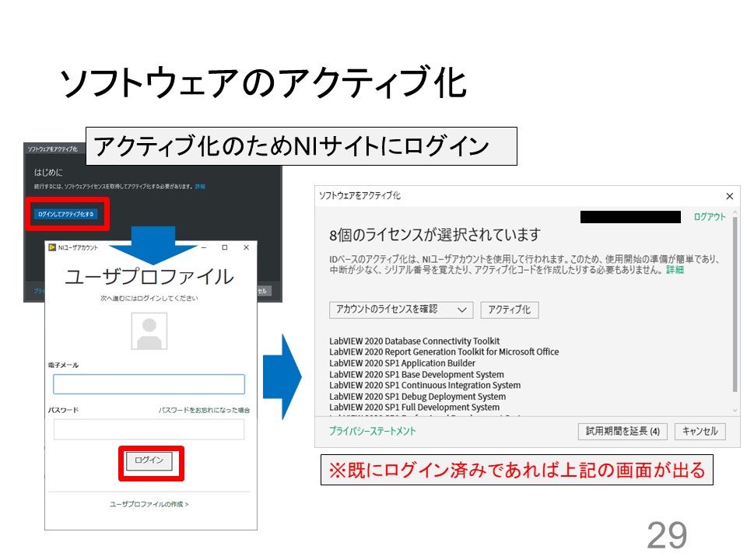Open the パスワードをお忘れになった場合 link
747x560 pixels.
(204, 410)
